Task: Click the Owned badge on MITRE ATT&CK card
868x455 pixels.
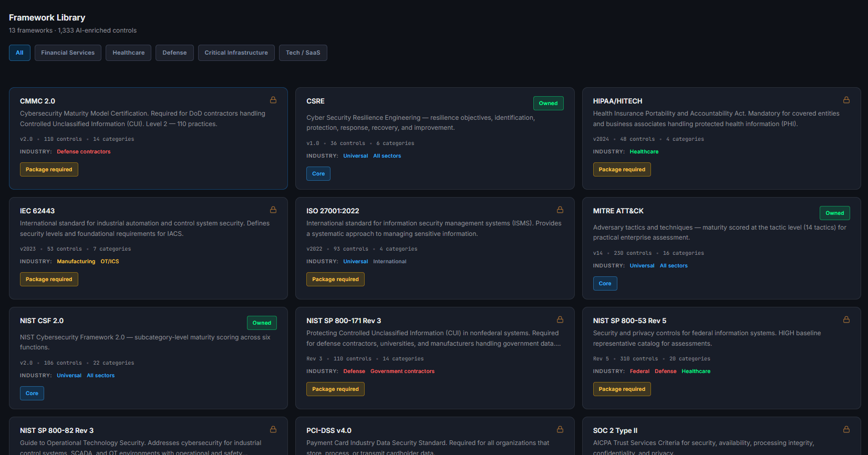Action: pyautogui.click(x=834, y=213)
